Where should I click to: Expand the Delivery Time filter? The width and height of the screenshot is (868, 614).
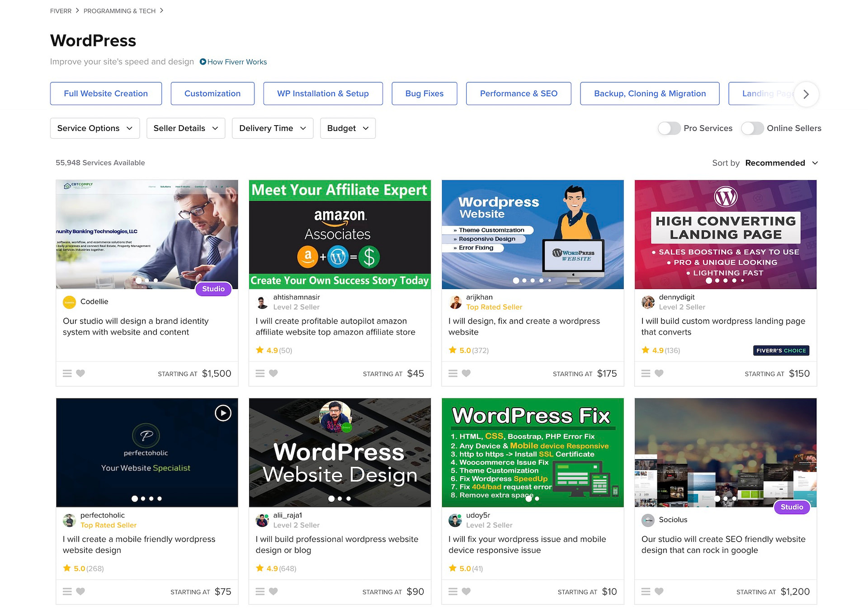click(x=272, y=128)
